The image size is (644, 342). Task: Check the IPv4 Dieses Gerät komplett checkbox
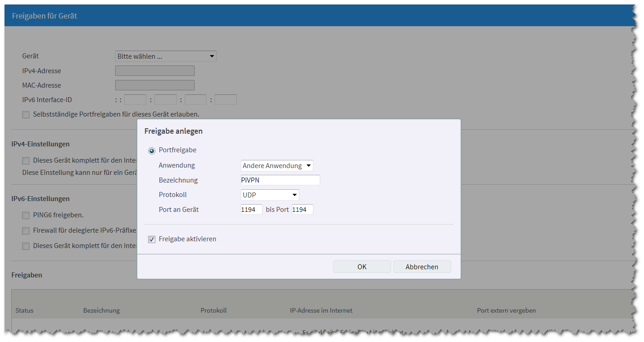(26, 161)
